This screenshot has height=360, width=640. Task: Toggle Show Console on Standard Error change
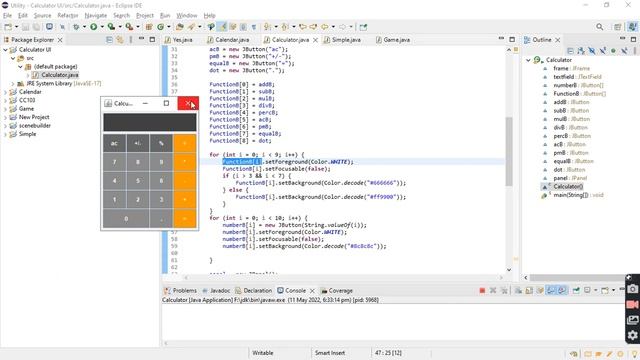(x=562, y=291)
